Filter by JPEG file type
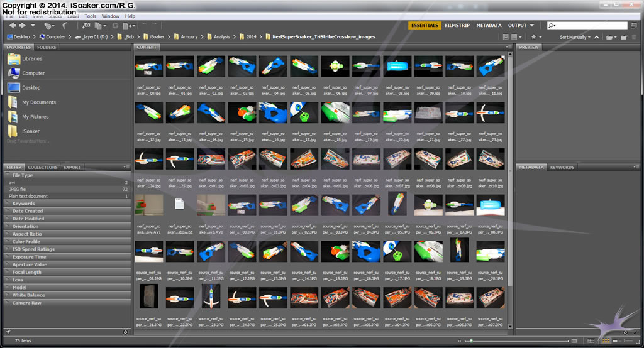The width and height of the screenshot is (644, 348). coord(67,189)
